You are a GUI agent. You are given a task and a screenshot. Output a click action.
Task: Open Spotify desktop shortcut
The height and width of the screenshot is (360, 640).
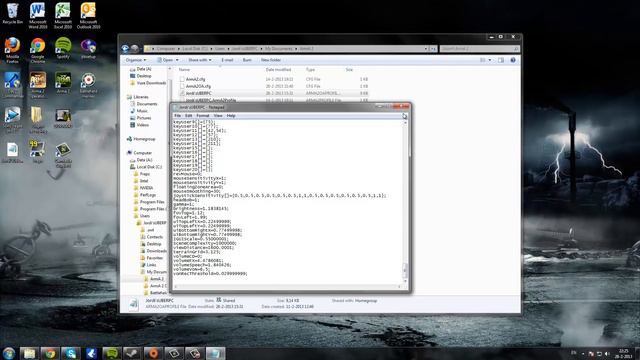pyautogui.click(x=63, y=48)
